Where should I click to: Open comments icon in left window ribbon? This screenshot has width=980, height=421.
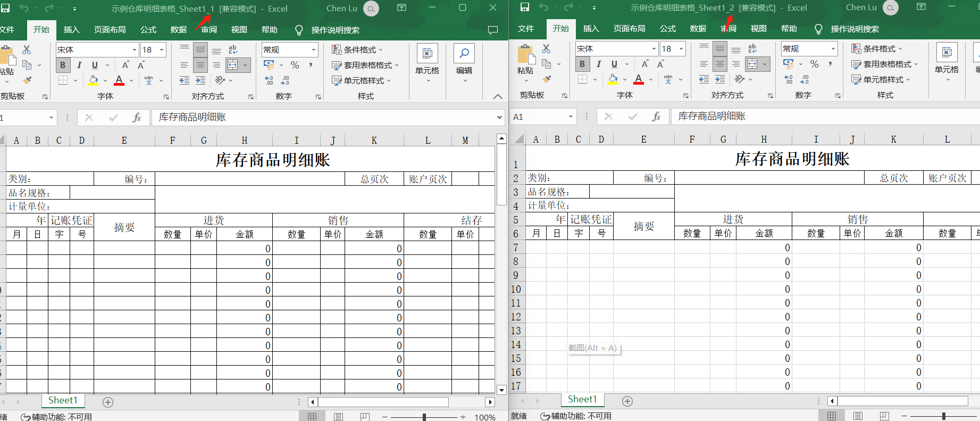click(493, 30)
